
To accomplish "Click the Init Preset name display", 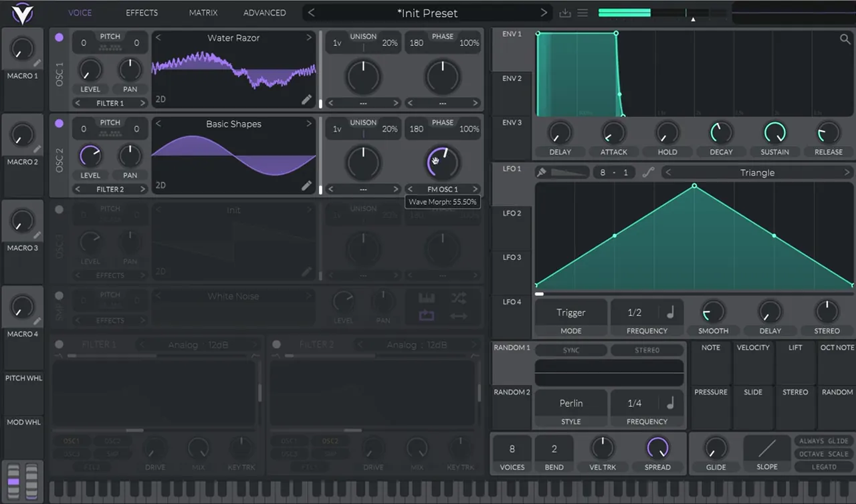I will (x=427, y=13).
